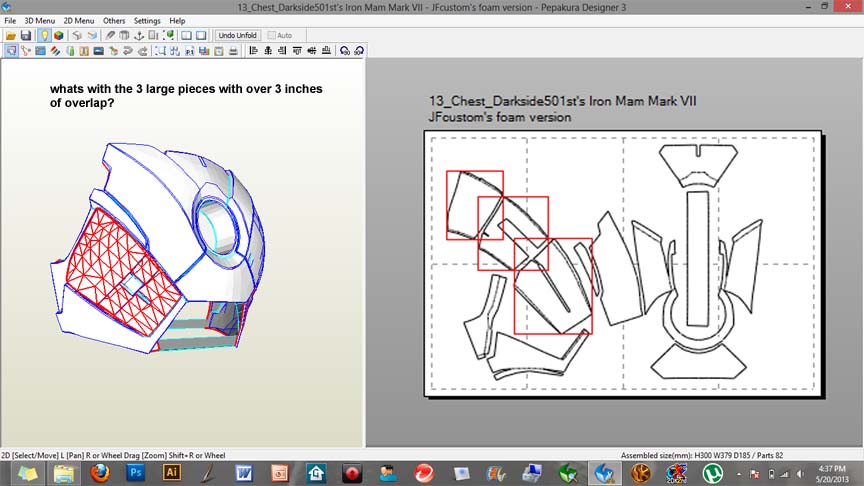Image resolution: width=864 pixels, height=486 pixels.
Task: Click the printer icon in 2D toolbar
Action: [x=233, y=51]
